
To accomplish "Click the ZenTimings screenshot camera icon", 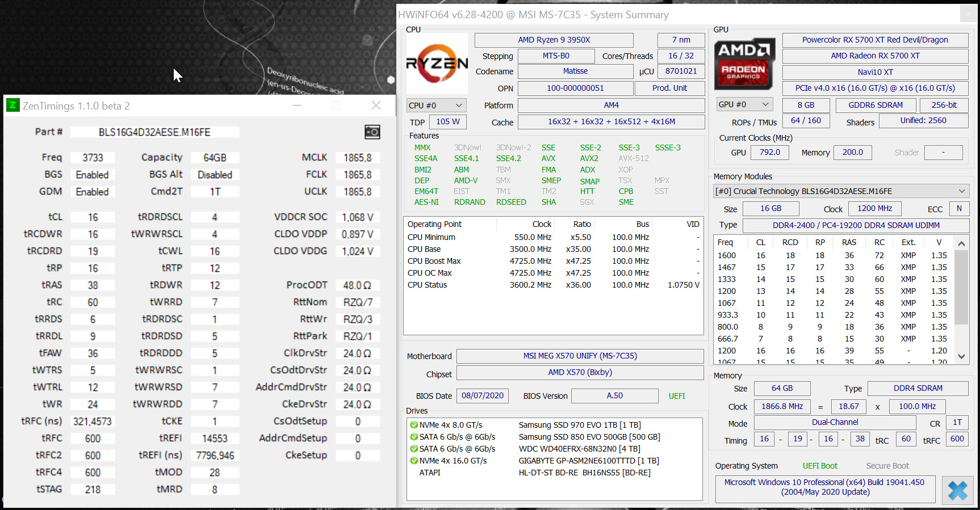I will [x=372, y=132].
